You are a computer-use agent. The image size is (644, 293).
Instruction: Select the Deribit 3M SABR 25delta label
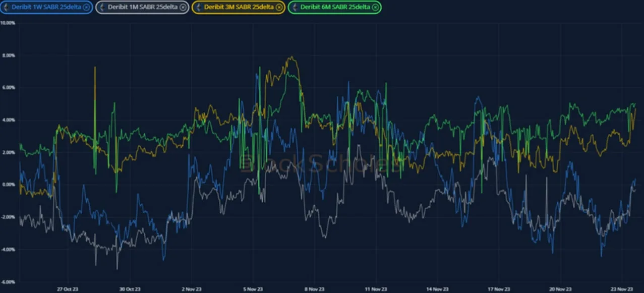[x=239, y=7]
